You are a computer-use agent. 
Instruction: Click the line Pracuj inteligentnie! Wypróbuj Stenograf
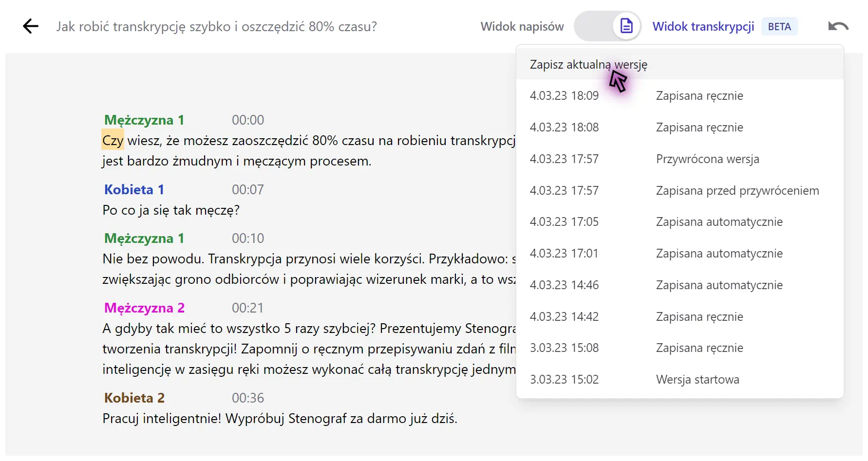pos(280,419)
